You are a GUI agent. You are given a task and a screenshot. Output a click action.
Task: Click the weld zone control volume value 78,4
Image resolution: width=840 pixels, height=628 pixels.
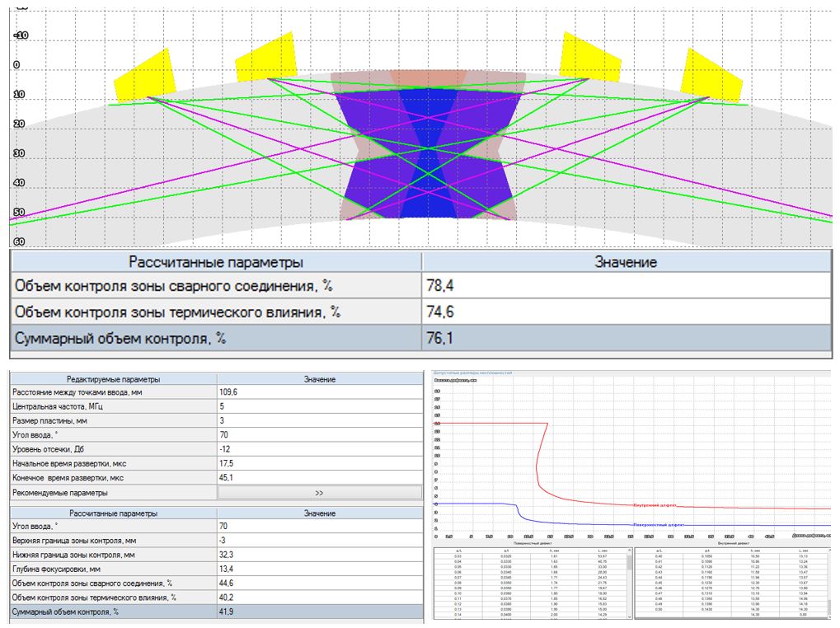(x=625, y=286)
